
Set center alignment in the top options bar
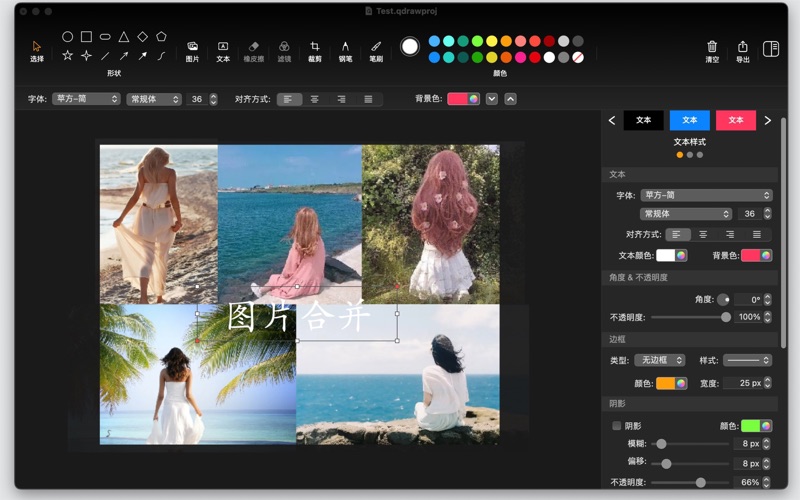(315, 99)
